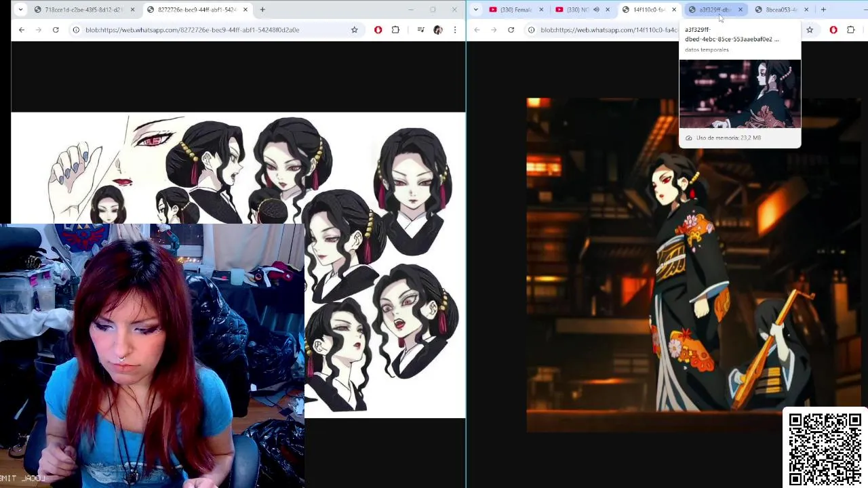The height and width of the screenshot is (488, 868).
Task: Open tab search dropdown in right browser window
Action: pos(476,9)
